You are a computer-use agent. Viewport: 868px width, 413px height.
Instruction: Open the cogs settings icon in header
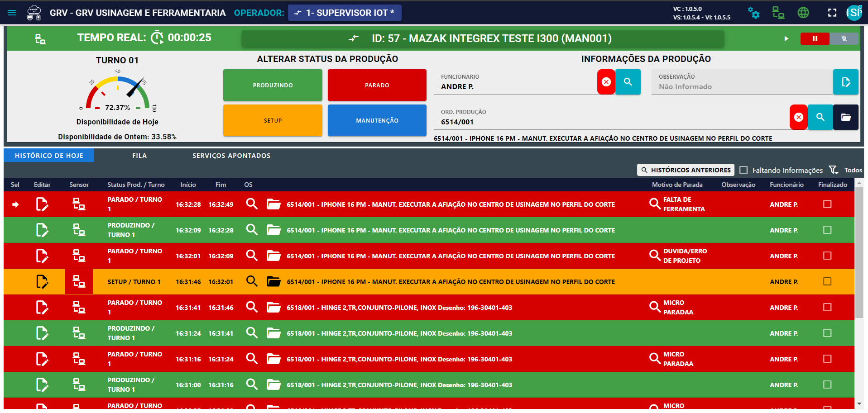[753, 13]
